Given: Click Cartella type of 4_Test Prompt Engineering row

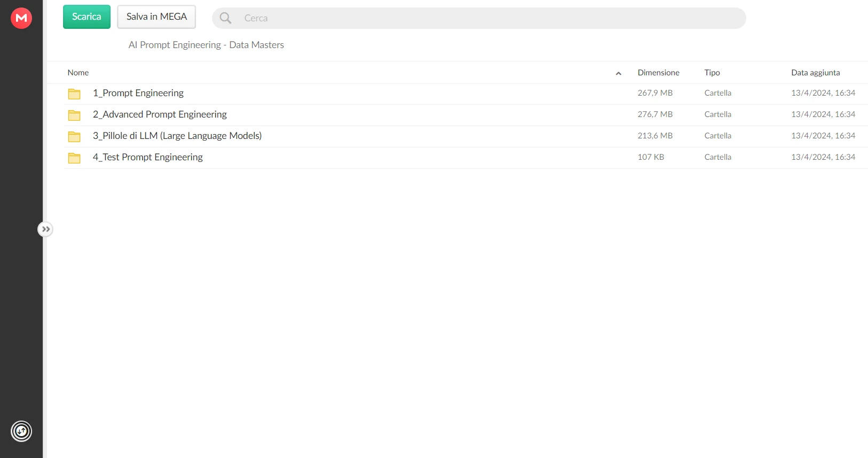Looking at the screenshot, I should pos(717,157).
